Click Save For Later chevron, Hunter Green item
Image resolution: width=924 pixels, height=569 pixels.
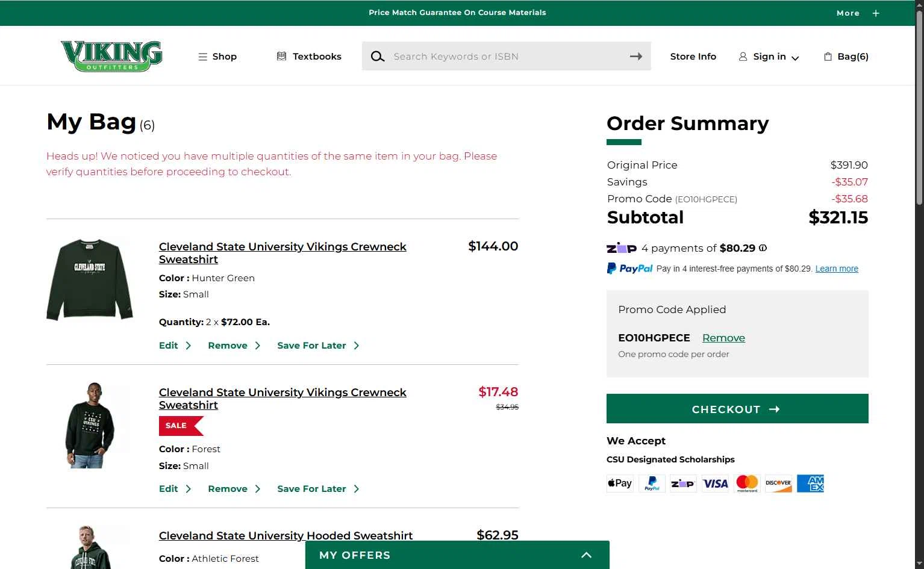pyautogui.click(x=357, y=346)
